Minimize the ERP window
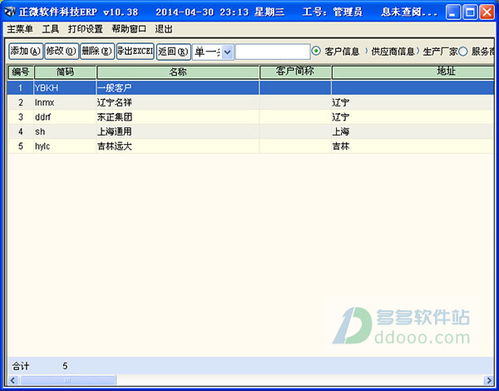The image size is (499, 391). click(x=453, y=13)
